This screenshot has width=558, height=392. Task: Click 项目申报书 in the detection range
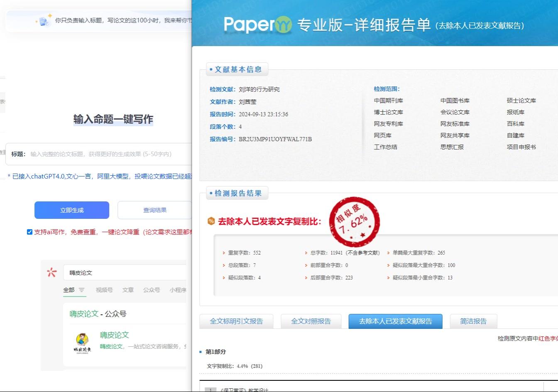pyautogui.click(x=521, y=147)
